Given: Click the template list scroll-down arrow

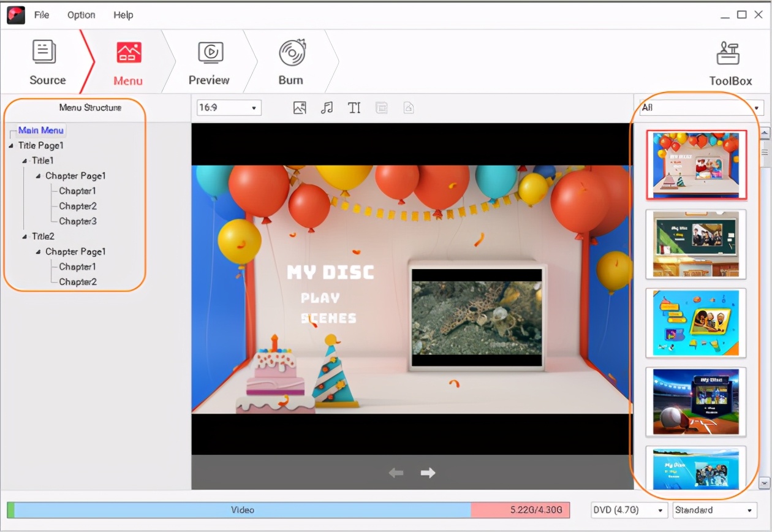Looking at the screenshot, I should (764, 482).
